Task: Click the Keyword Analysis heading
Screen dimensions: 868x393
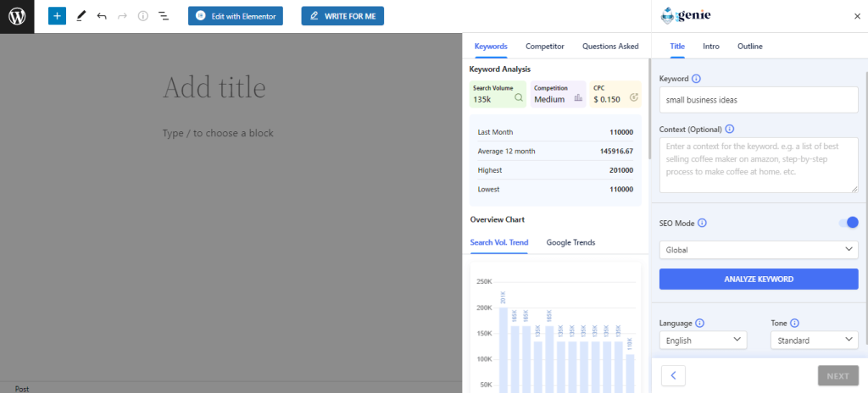Action: (x=500, y=69)
